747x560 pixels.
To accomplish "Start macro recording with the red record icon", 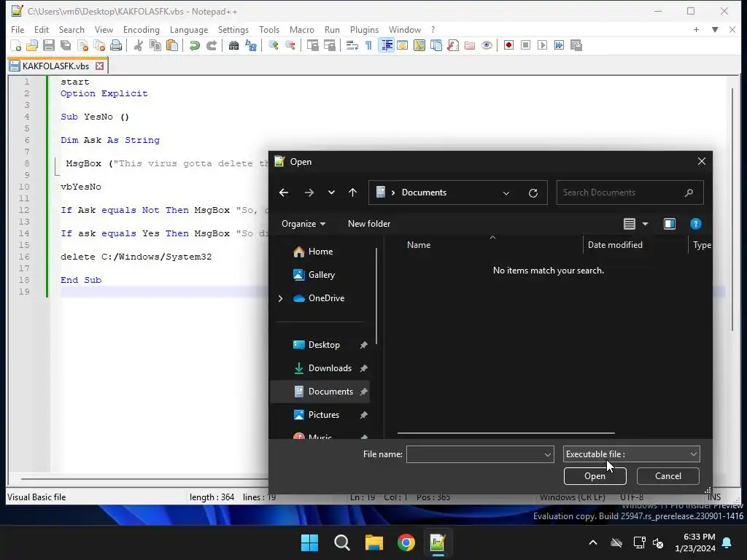I will point(508,45).
